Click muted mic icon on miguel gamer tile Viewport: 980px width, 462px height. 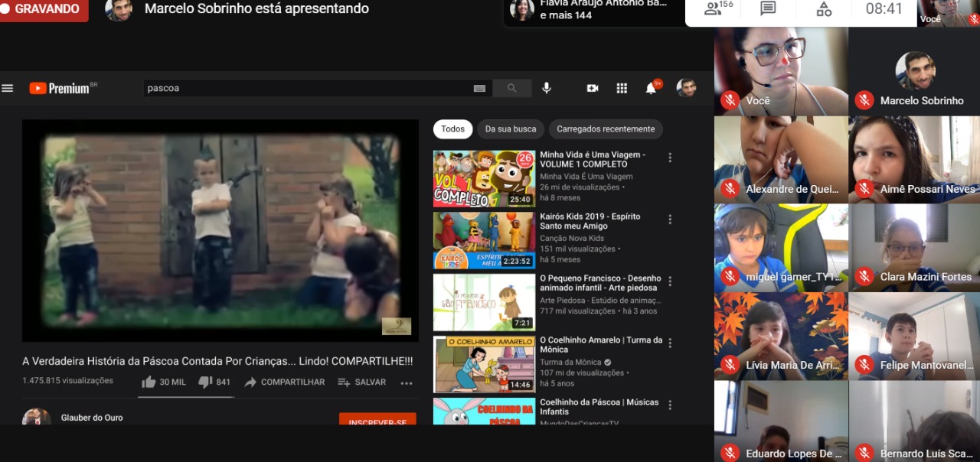730,276
